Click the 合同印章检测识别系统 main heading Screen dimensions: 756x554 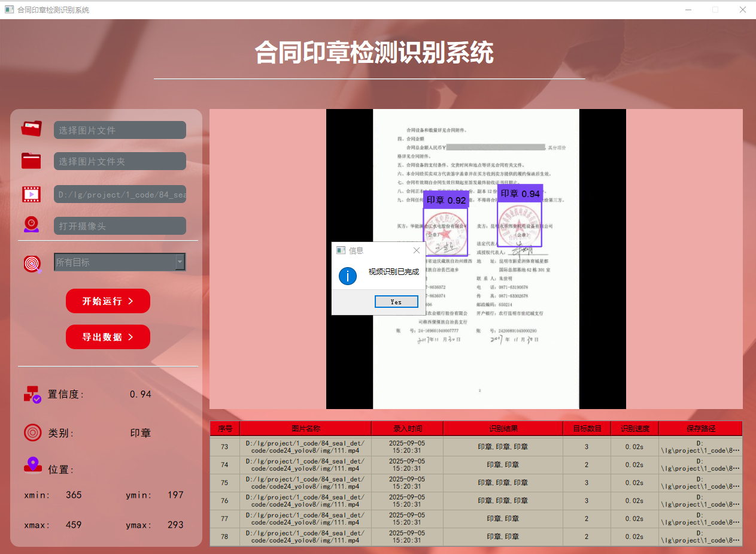pyautogui.click(x=374, y=53)
